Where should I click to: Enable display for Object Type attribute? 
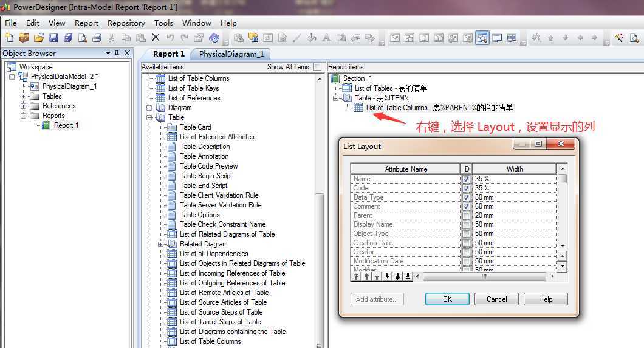point(466,234)
